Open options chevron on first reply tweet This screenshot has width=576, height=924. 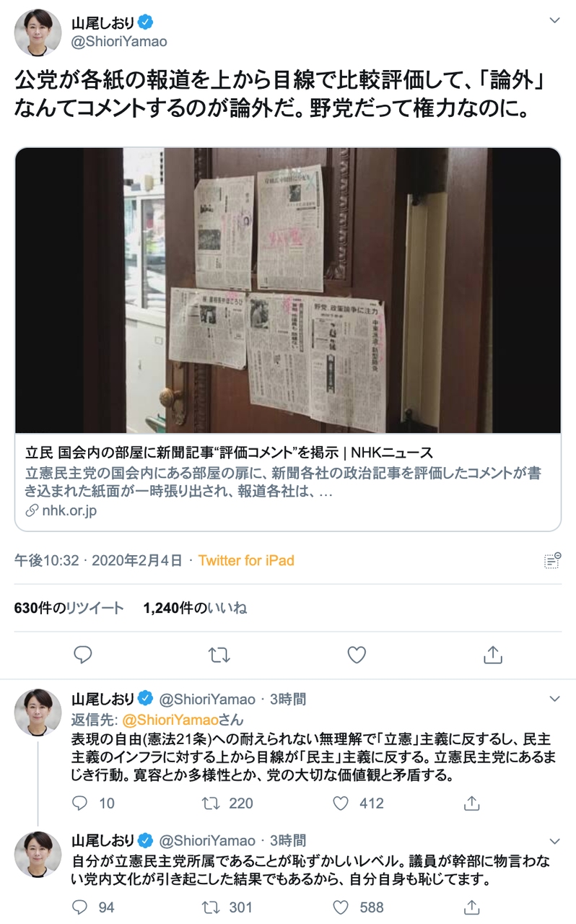(554, 699)
